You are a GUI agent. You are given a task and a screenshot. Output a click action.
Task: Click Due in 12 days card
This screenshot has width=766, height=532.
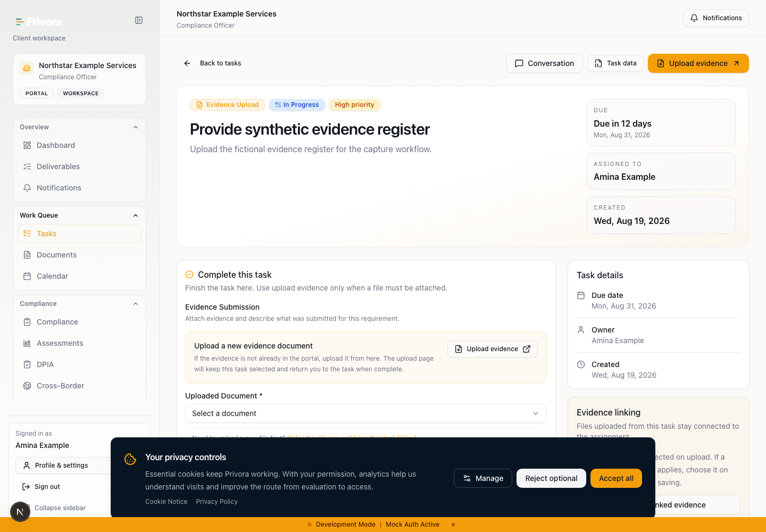[661, 122]
